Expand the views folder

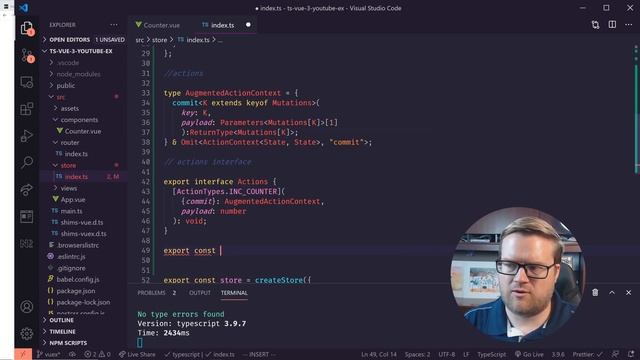tap(83, 188)
